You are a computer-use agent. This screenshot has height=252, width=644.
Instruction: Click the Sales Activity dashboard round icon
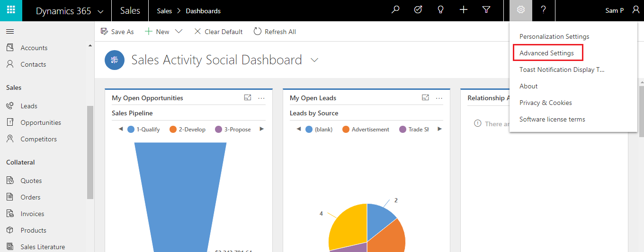pyautogui.click(x=114, y=60)
